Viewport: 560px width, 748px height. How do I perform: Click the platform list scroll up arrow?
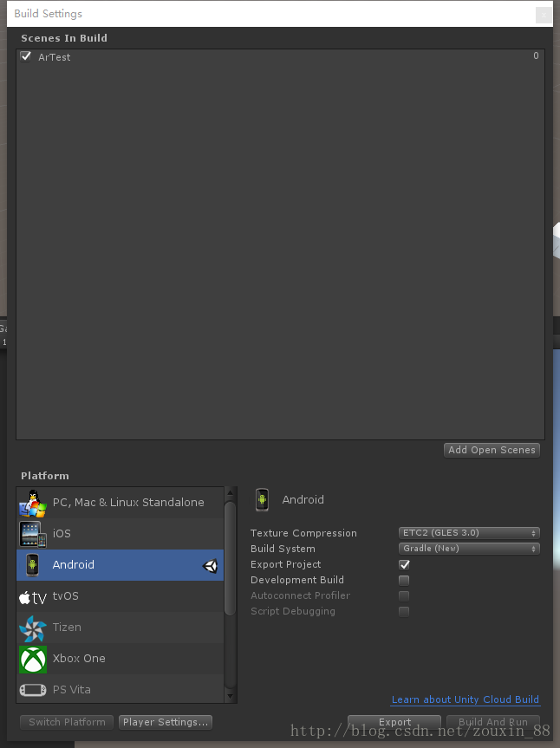click(230, 493)
